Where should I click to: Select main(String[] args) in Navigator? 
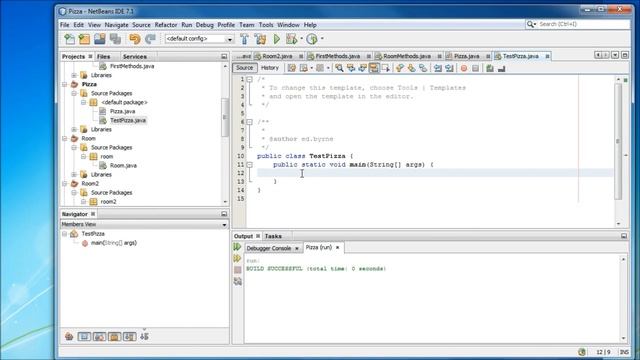tap(113, 243)
